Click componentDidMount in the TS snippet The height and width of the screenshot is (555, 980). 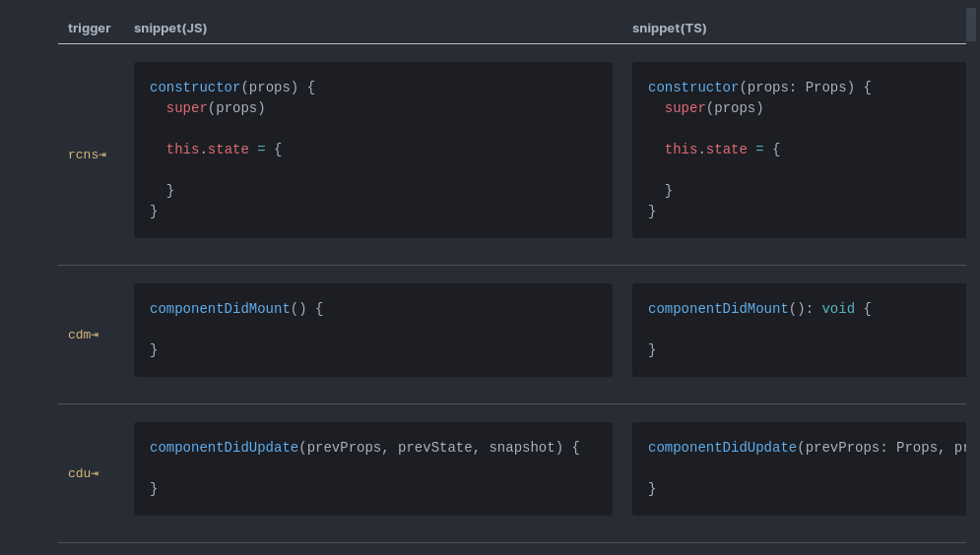point(718,309)
